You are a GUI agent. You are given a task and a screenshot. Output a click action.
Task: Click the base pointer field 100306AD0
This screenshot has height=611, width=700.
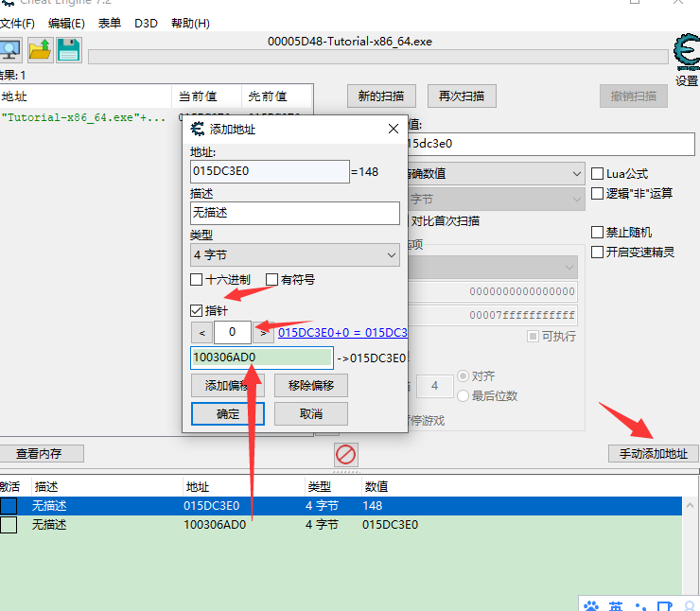(262, 358)
